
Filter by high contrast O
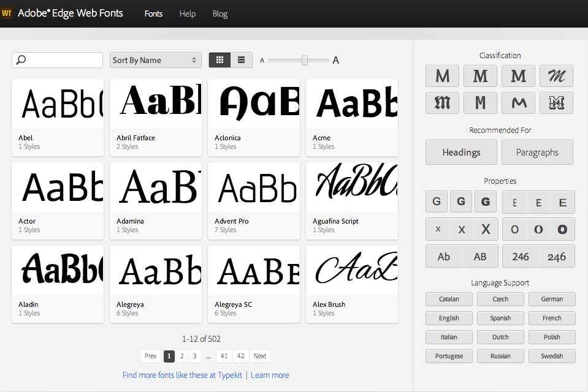pos(562,229)
